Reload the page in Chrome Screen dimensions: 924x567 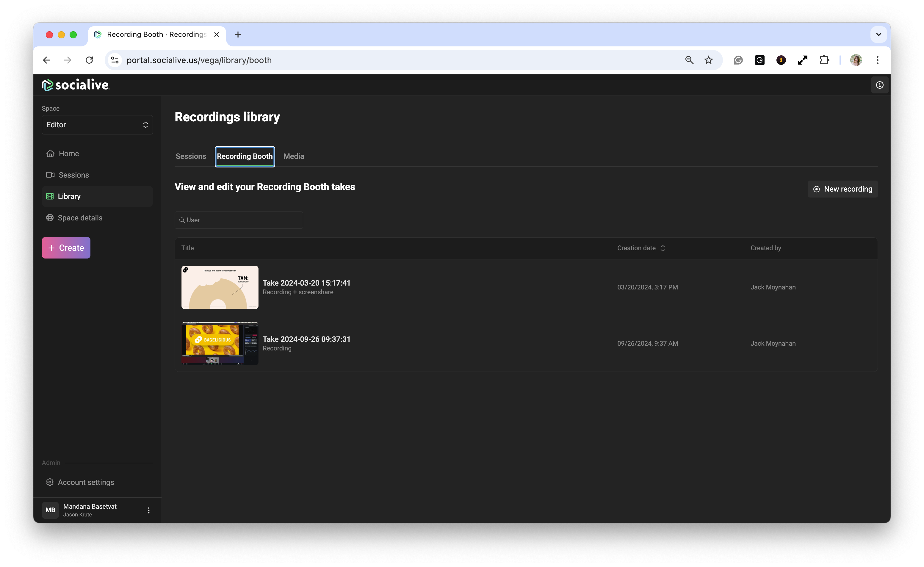click(89, 60)
